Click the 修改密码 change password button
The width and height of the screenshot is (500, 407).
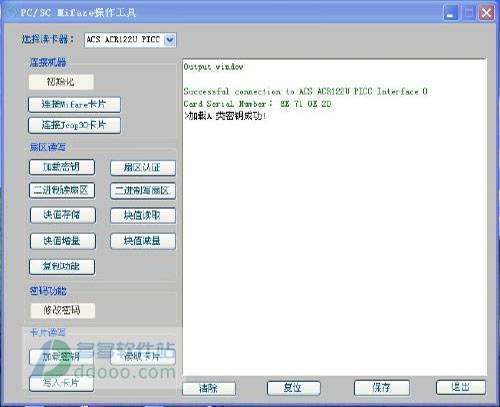coord(63,310)
